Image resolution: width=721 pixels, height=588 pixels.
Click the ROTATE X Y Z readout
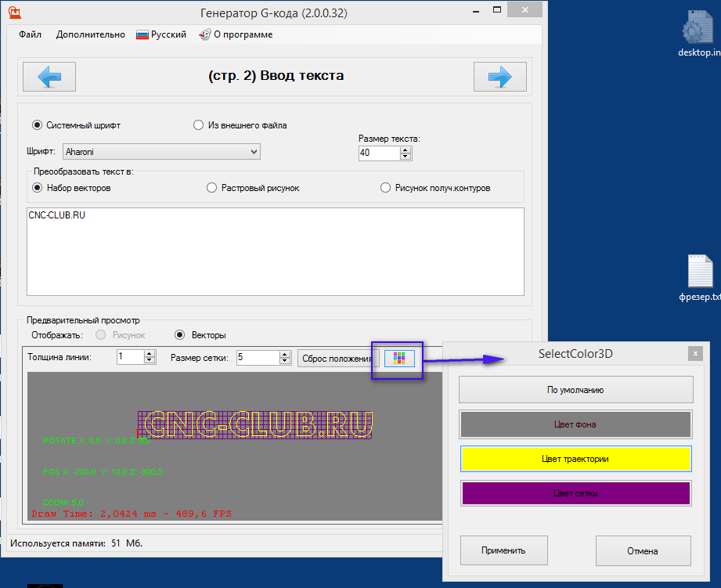(x=96, y=441)
